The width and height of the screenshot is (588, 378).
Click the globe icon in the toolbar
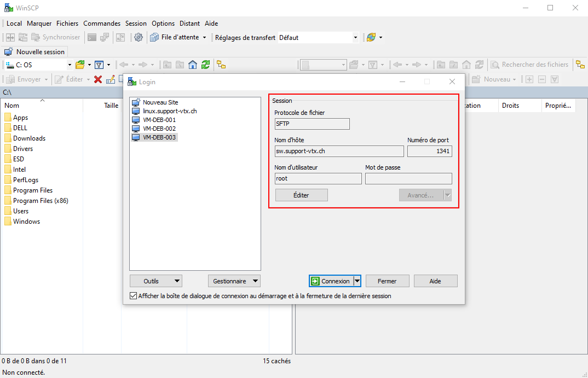tap(371, 37)
